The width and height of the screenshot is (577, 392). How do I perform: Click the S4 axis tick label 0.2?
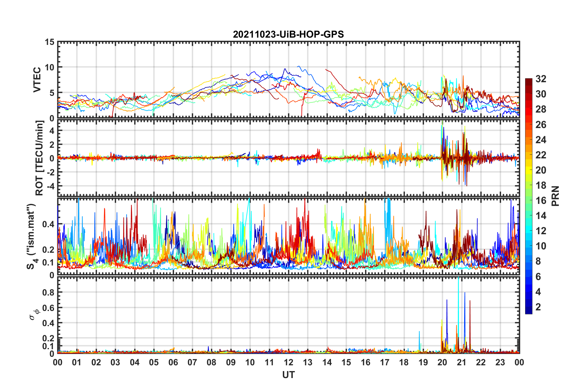coord(48,250)
